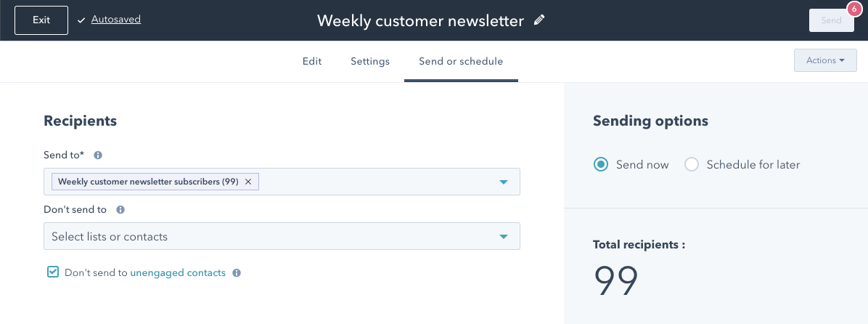Open the Don't send to dropdown arrow

coord(503,237)
